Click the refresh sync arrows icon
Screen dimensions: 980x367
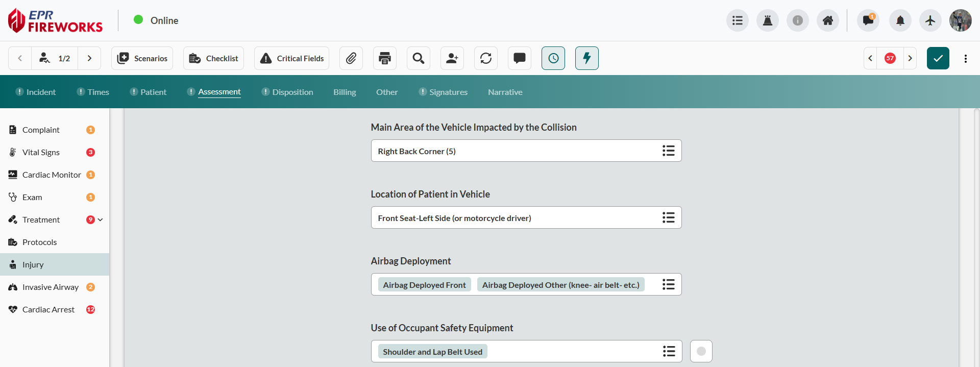tap(486, 58)
